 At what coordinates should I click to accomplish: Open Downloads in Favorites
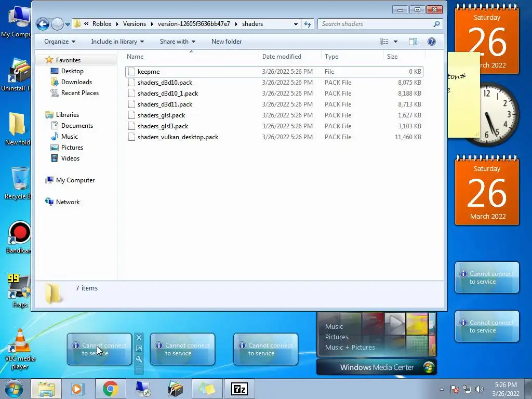(x=71, y=82)
